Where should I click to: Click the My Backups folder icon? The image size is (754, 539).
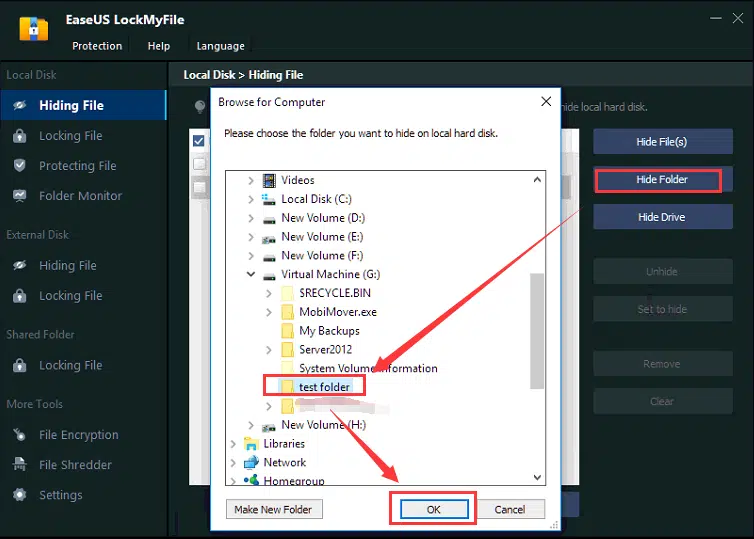[287, 331]
